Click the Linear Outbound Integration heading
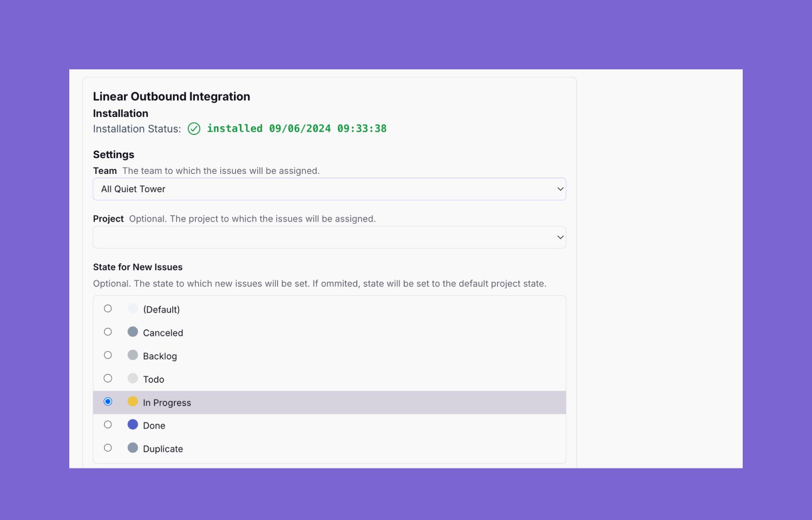This screenshot has height=520, width=812. pos(172,96)
